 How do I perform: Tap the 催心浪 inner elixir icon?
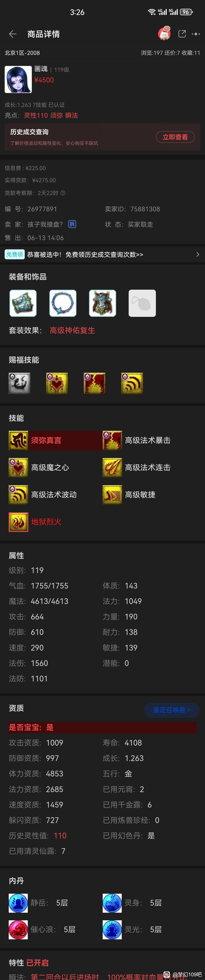pos(18,930)
